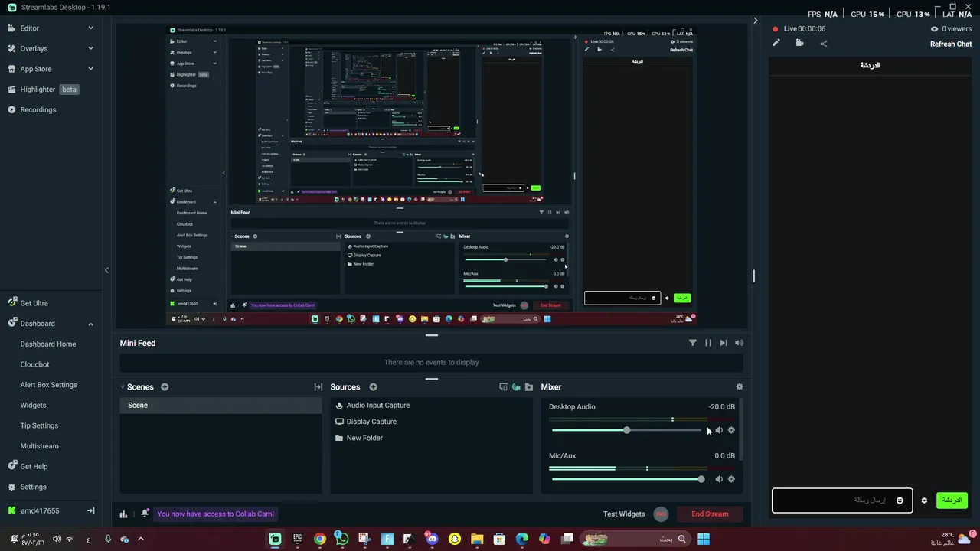
Task: Select the scene named Scene
Action: pos(220,406)
